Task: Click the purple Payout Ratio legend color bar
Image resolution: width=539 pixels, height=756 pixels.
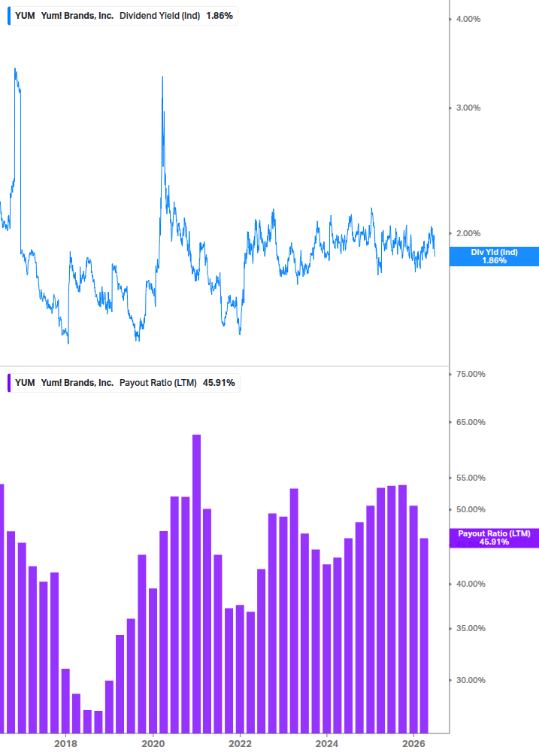Action: tap(9, 383)
